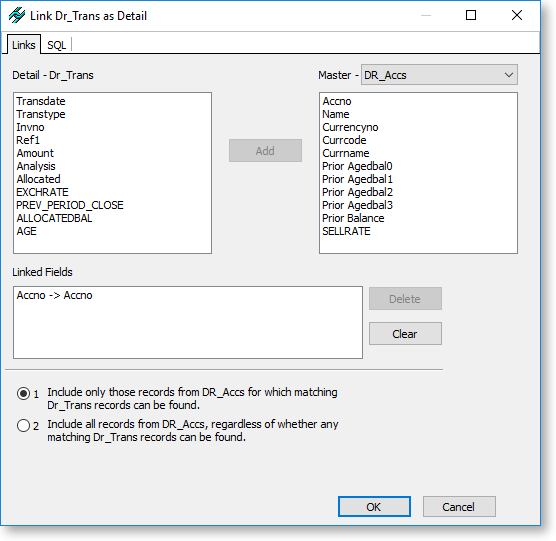Close the Link Dr_Trans as Detail dialog
556x541 pixels.
(x=517, y=15)
